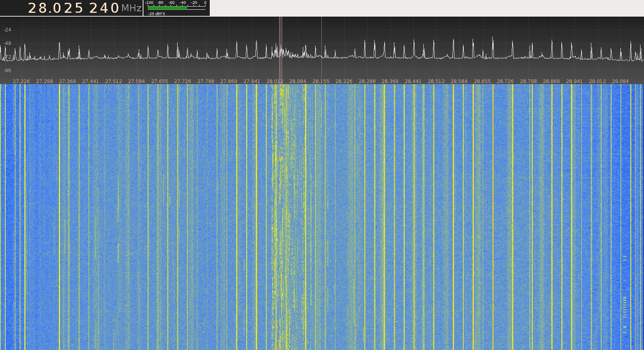Click the 28.941 frequency axis label

pyautogui.click(x=574, y=81)
